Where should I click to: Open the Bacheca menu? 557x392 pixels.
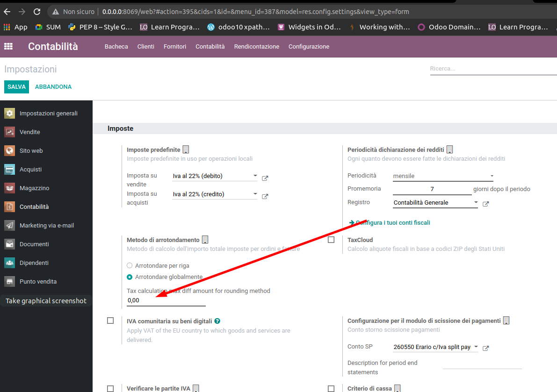(x=116, y=46)
